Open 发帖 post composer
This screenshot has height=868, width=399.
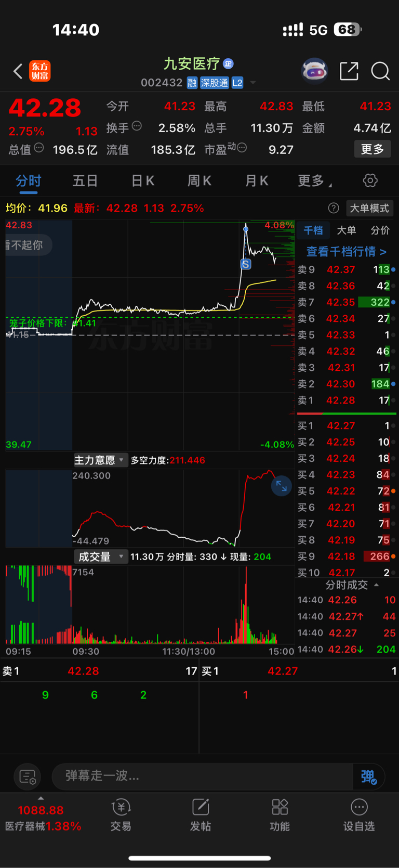tap(201, 815)
